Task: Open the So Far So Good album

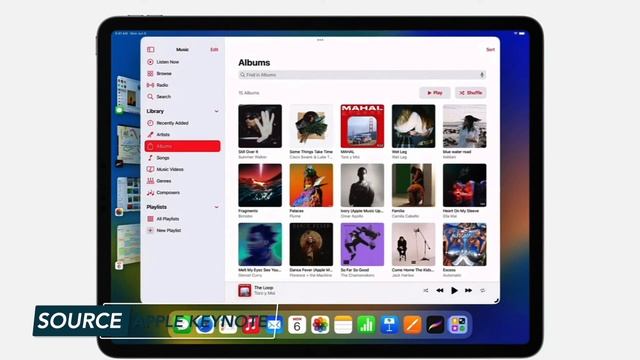Action: (362, 244)
